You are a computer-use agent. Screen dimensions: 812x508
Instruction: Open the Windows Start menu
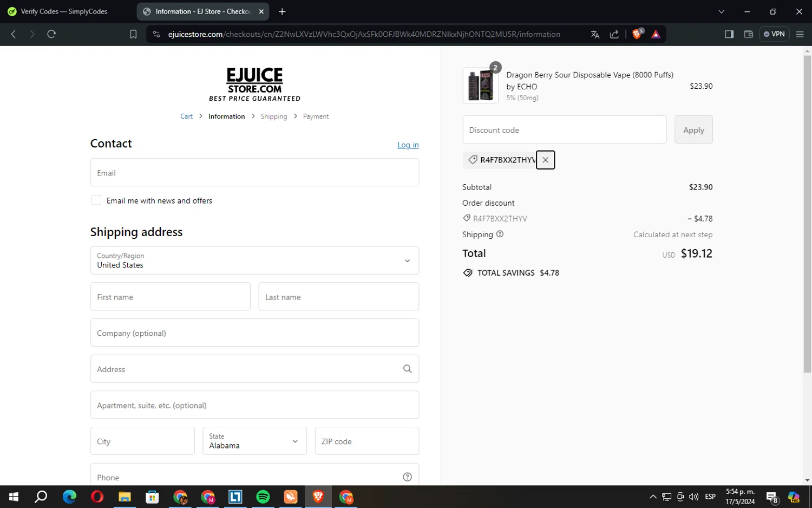pos(14,497)
